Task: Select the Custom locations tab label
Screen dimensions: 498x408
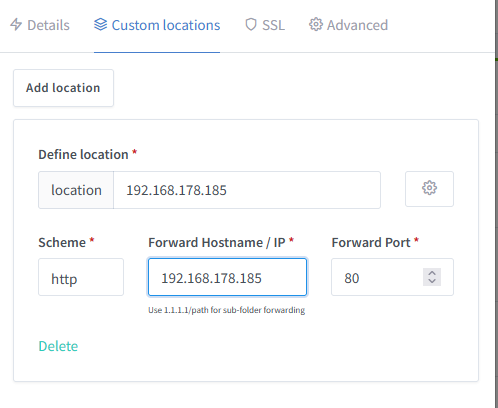Action: (x=166, y=25)
